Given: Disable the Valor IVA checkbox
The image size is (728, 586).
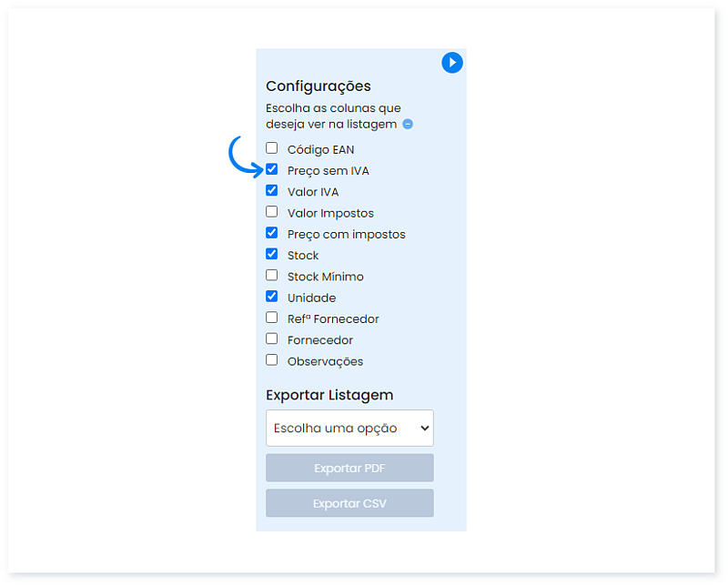Looking at the screenshot, I should [x=271, y=190].
